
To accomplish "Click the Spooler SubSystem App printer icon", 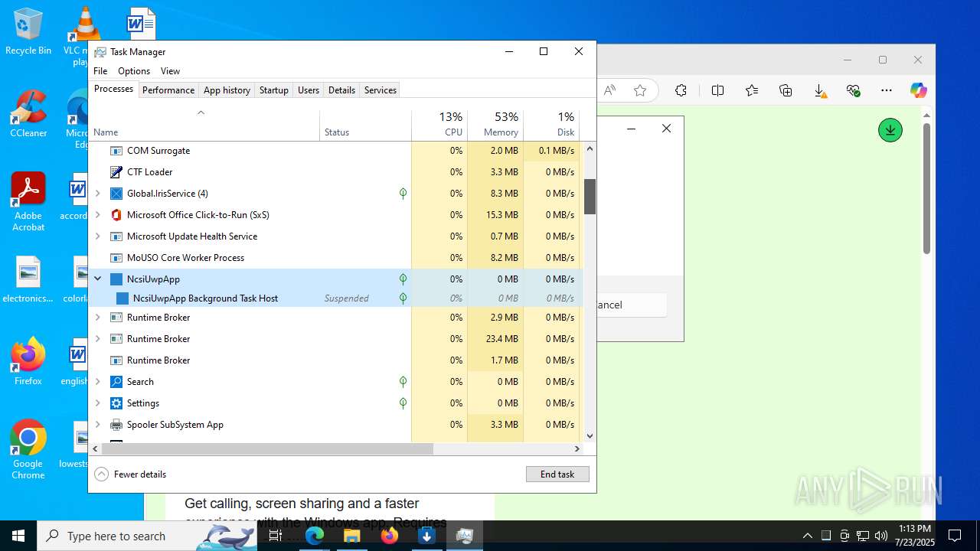I will click(x=116, y=425).
